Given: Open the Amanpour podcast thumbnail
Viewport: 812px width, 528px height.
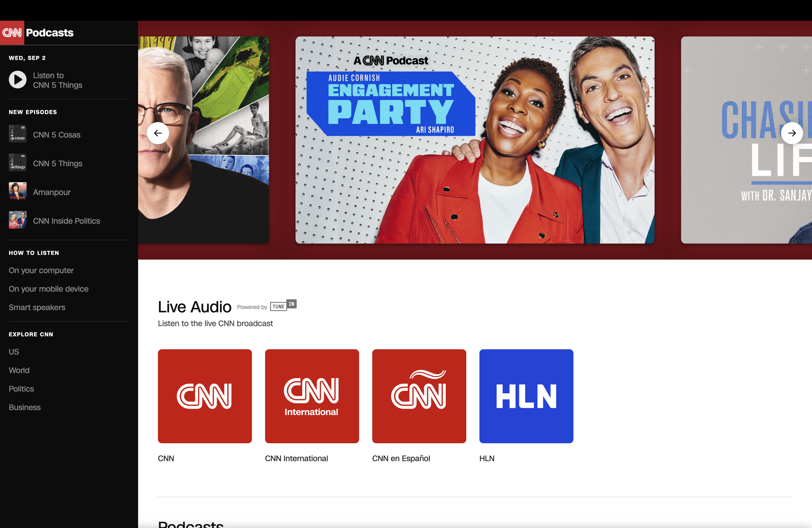Looking at the screenshot, I should tap(18, 191).
